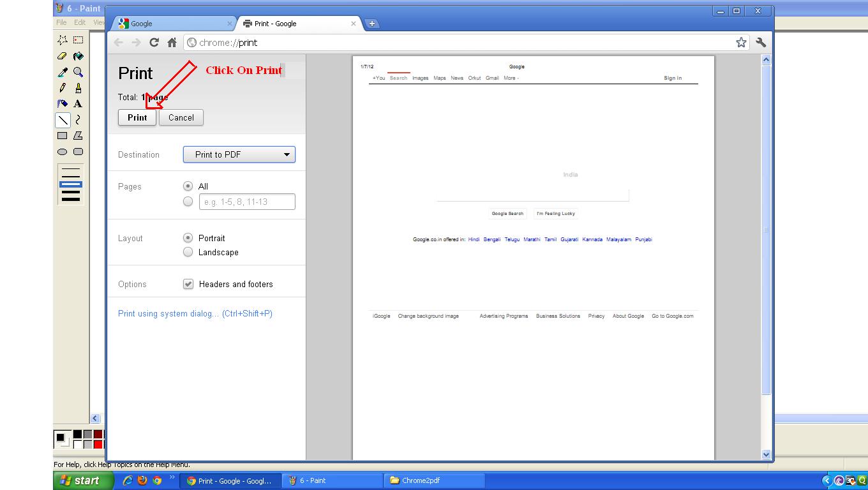Image resolution: width=868 pixels, height=490 pixels.
Task: Expand the system tray hidden icons arrow
Action: click(827, 480)
